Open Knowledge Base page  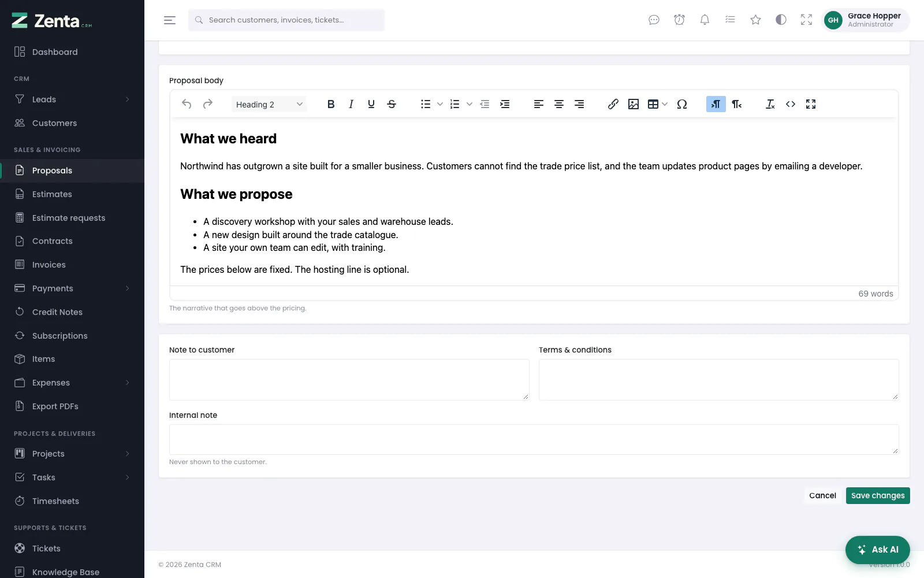[x=72, y=572]
